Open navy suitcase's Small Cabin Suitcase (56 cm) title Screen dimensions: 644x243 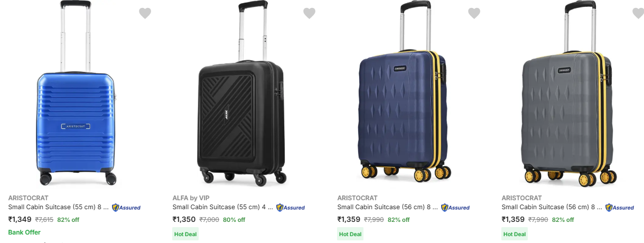click(x=387, y=207)
